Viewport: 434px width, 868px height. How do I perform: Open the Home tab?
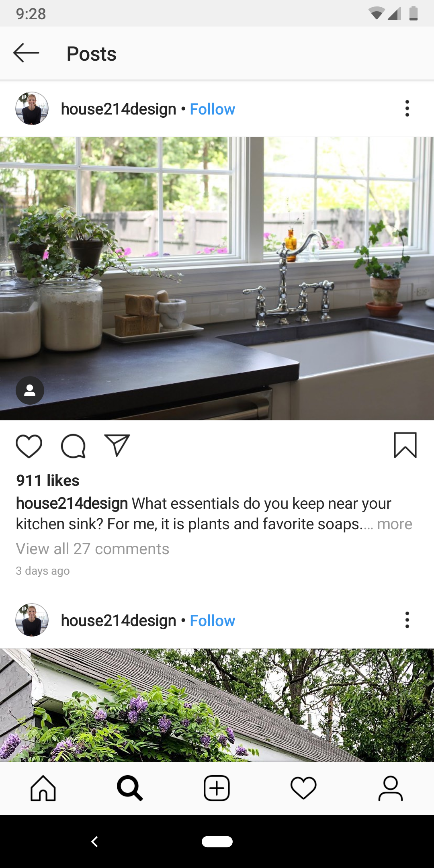[43, 788]
